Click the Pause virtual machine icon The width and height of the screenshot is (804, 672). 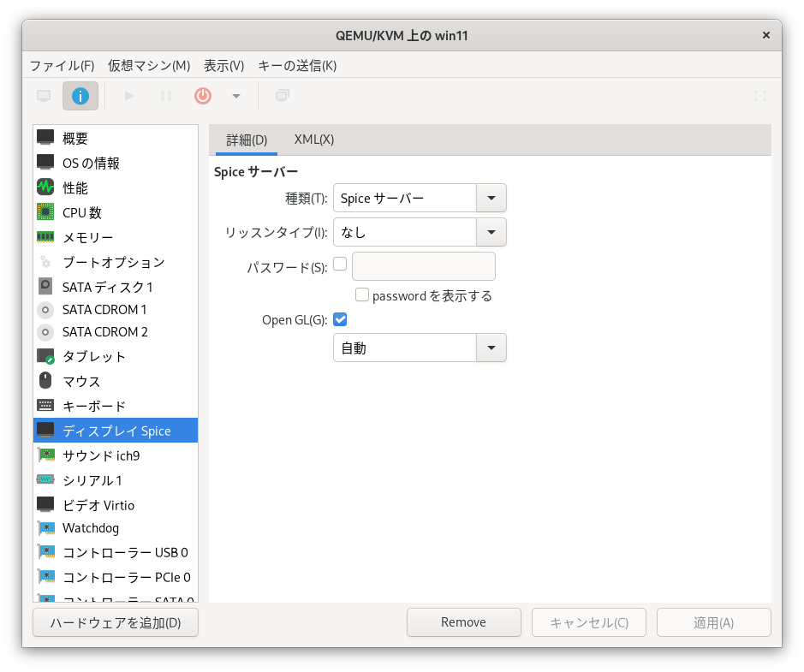pyautogui.click(x=166, y=96)
